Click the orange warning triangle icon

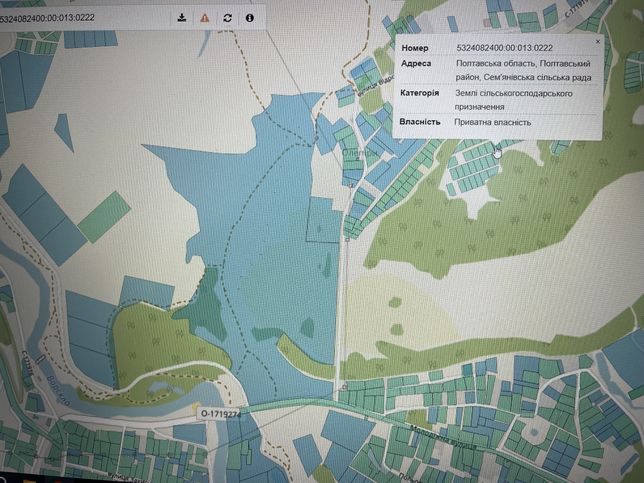click(205, 18)
